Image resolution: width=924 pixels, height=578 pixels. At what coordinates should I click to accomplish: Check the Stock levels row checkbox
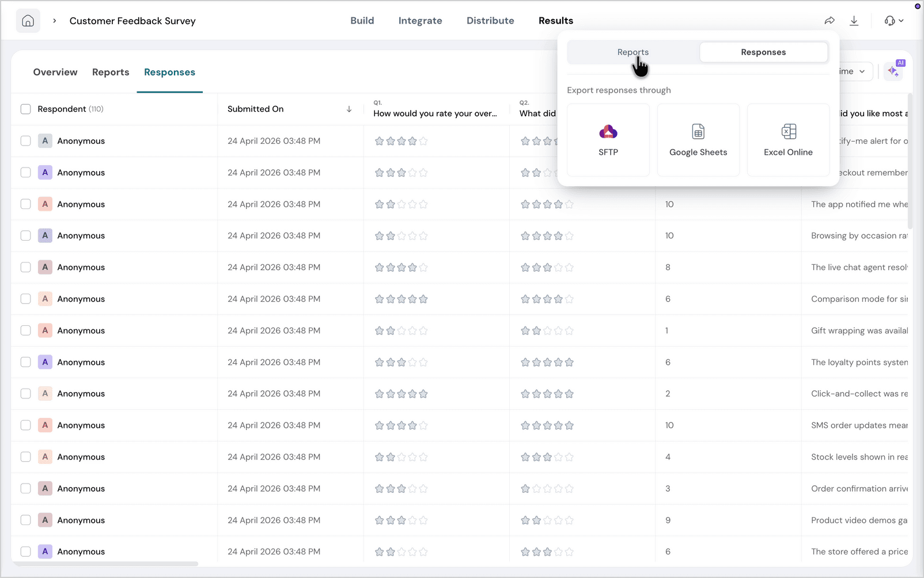pyautogui.click(x=25, y=457)
